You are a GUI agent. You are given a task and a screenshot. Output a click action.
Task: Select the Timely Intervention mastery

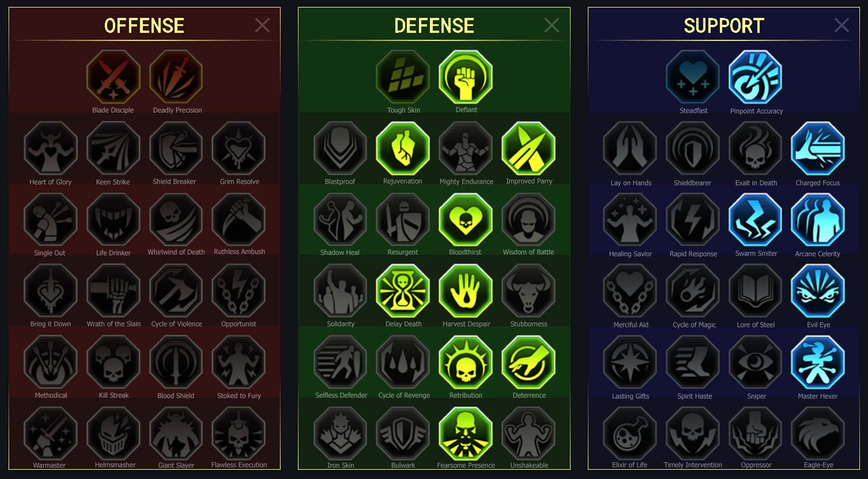pyautogui.click(x=693, y=433)
